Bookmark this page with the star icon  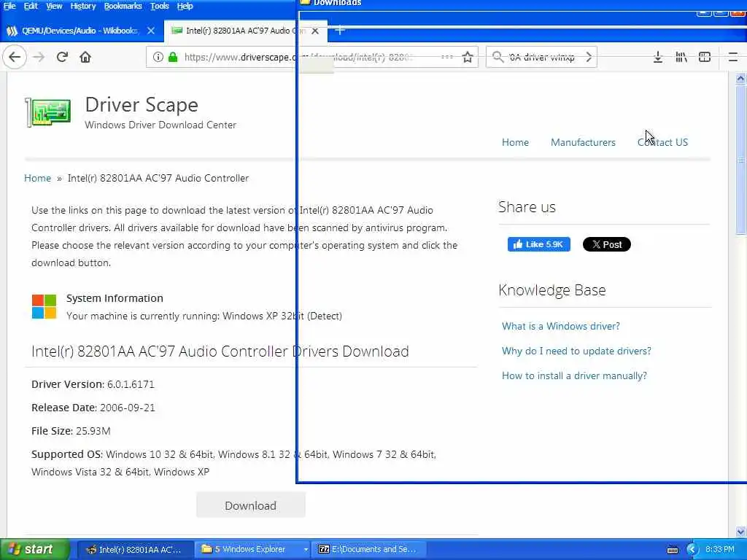pyautogui.click(x=468, y=57)
